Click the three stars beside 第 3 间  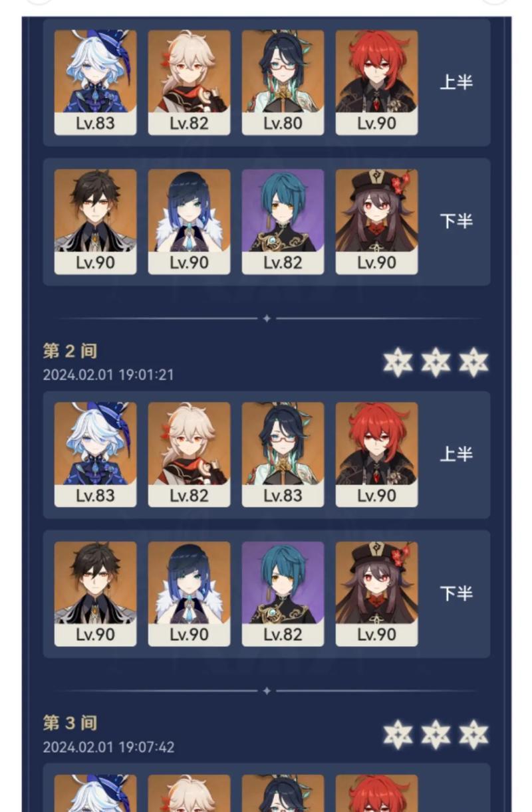[436, 734]
